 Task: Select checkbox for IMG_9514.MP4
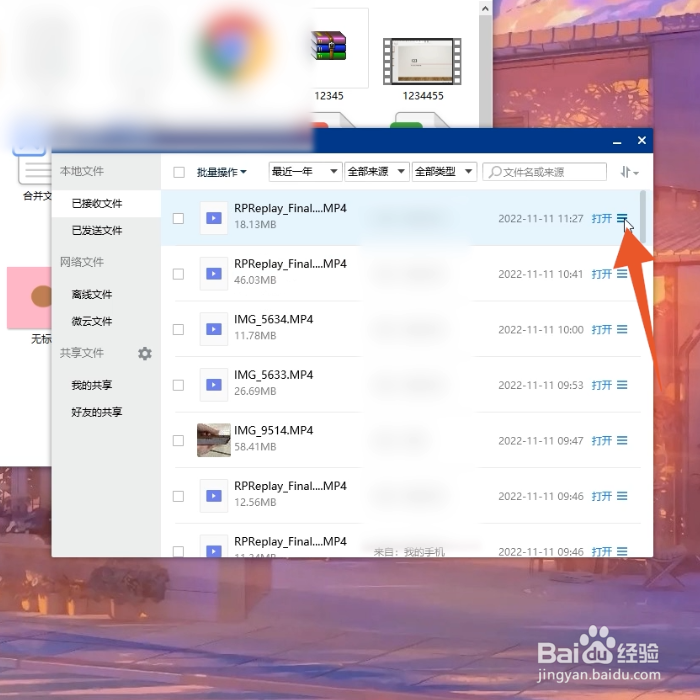179,441
